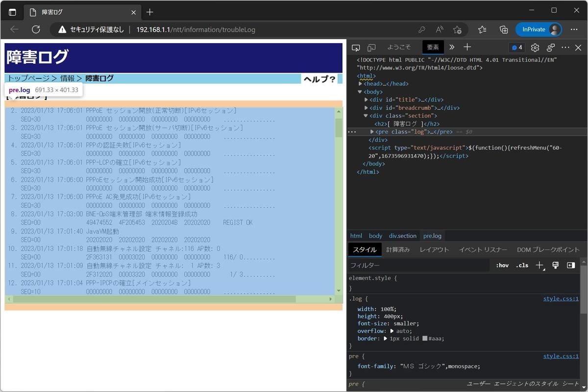This screenshot has height=392, width=588.
Task: Expand the pre class="log" node
Action: pyautogui.click(x=372, y=132)
